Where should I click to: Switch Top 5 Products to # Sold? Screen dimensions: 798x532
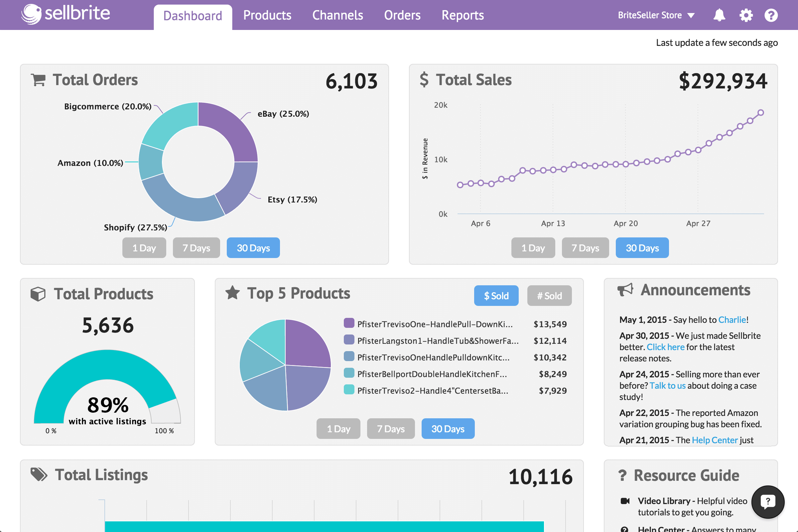(549, 296)
